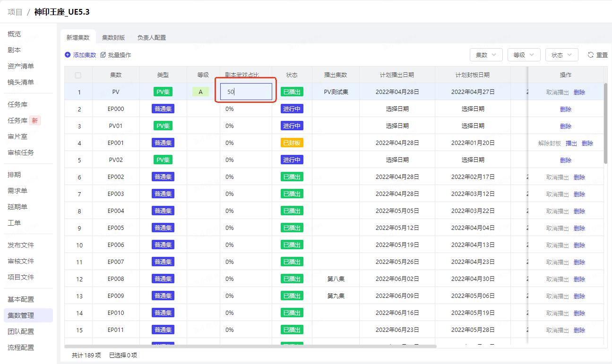Screen dimensions: 612x364
Task: Click the PV集 type badge of PV01
Action: click(163, 126)
